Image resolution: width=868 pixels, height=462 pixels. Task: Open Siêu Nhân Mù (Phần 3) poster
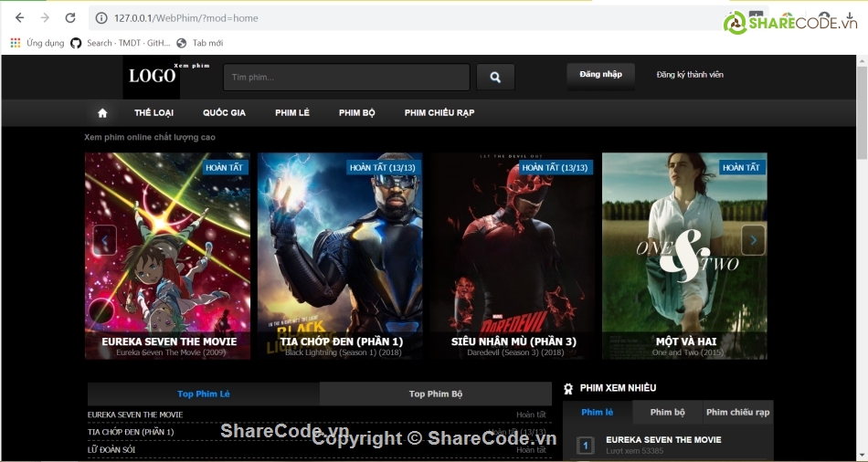coord(513,257)
